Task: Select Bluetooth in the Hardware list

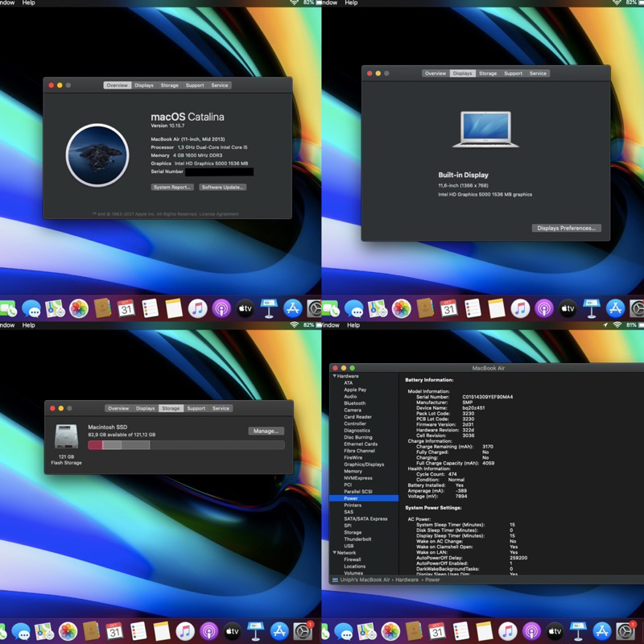Action: (354, 403)
